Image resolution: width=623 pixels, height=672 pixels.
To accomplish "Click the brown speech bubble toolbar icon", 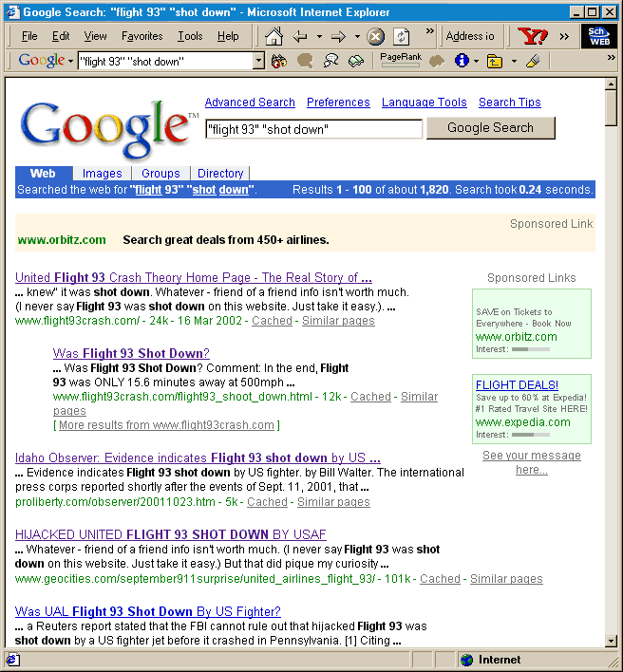I will tap(305, 62).
